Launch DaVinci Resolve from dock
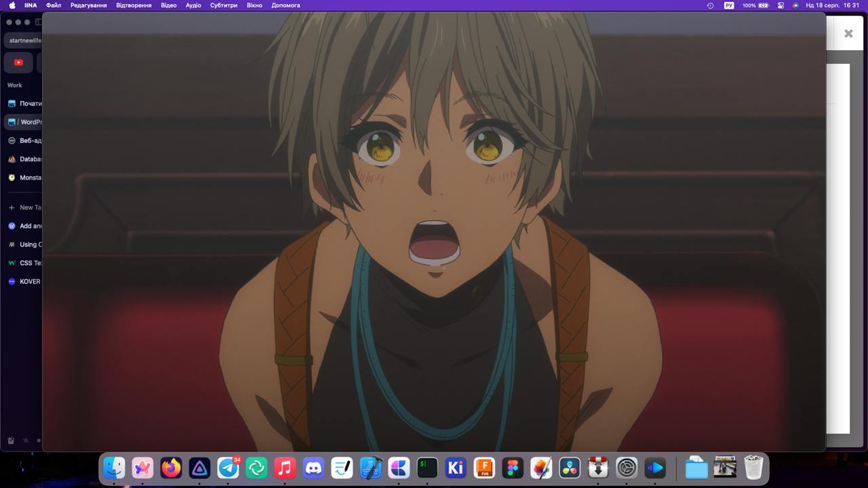This screenshot has width=868, height=488. [x=570, y=468]
